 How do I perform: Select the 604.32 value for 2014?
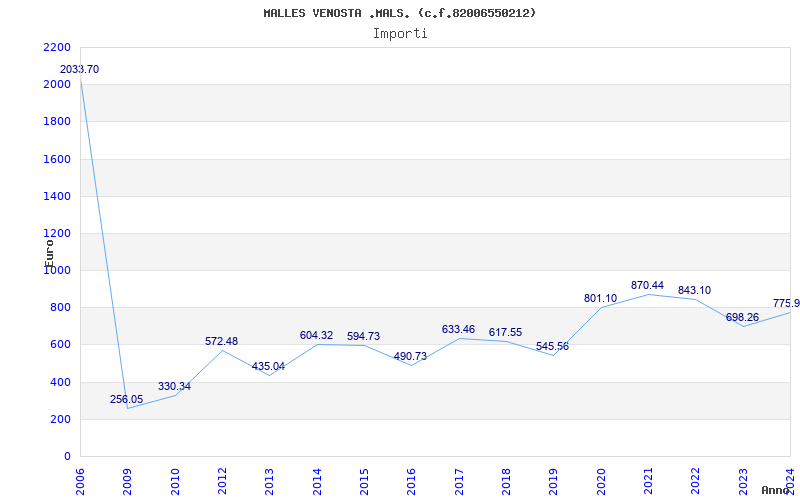pos(316,335)
